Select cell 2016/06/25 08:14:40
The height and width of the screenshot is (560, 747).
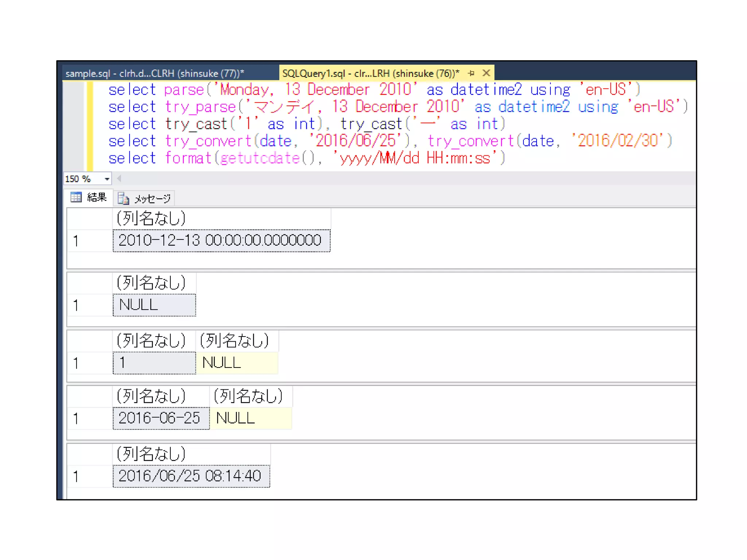[x=191, y=476]
